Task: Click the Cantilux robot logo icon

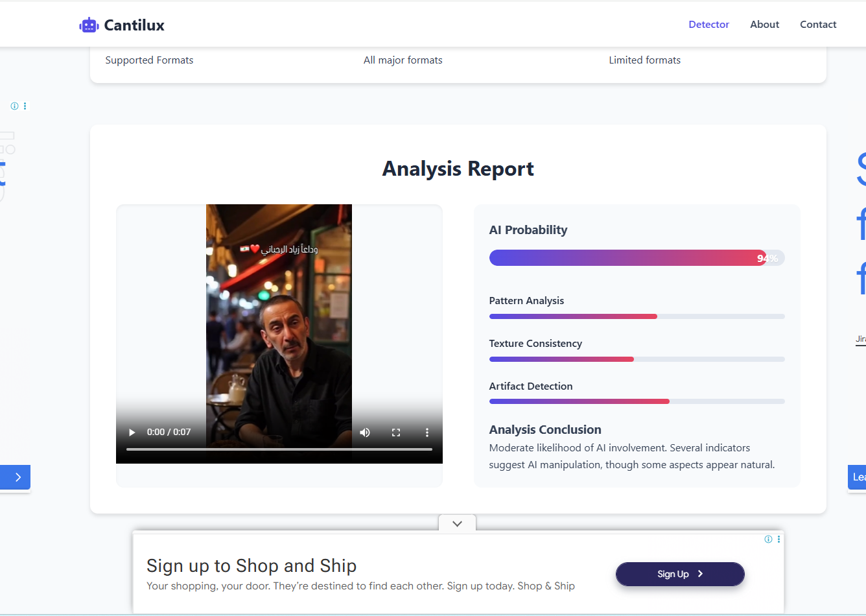Action: point(88,25)
